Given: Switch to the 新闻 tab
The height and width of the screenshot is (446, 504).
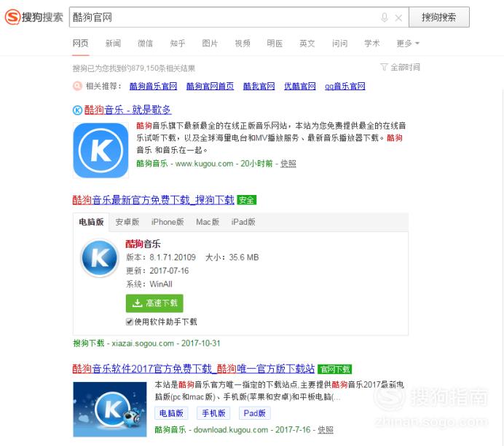Looking at the screenshot, I should 113,43.
